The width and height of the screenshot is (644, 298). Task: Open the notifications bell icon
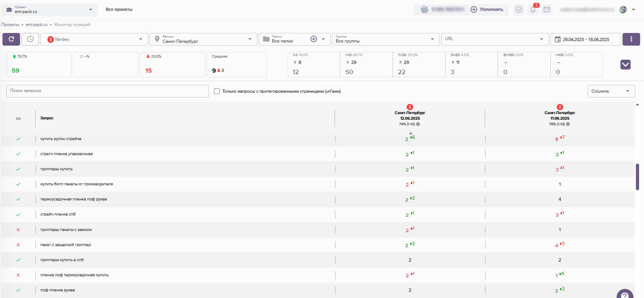pyautogui.click(x=533, y=9)
